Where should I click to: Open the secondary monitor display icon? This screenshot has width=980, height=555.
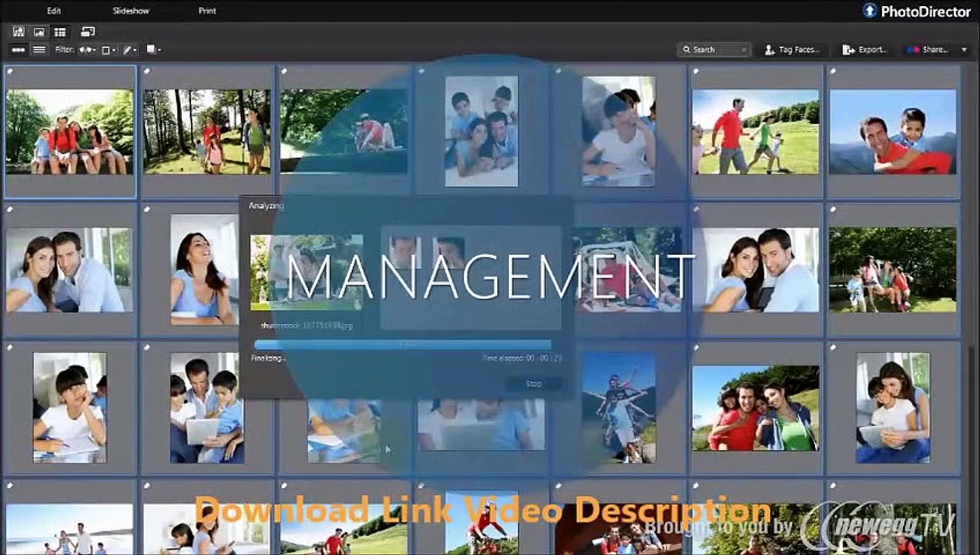click(87, 32)
